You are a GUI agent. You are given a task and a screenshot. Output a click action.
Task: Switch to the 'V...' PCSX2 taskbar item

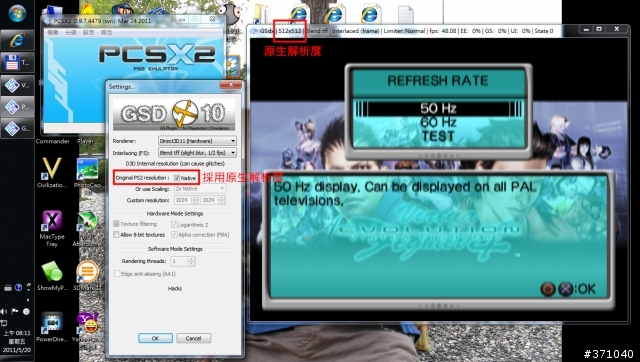[17, 85]
